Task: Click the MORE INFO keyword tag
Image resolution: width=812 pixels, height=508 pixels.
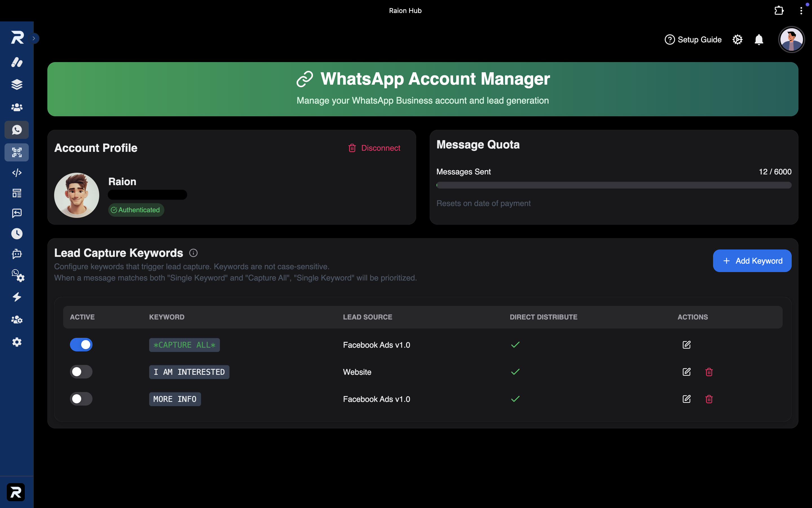Action: point(175,399)
